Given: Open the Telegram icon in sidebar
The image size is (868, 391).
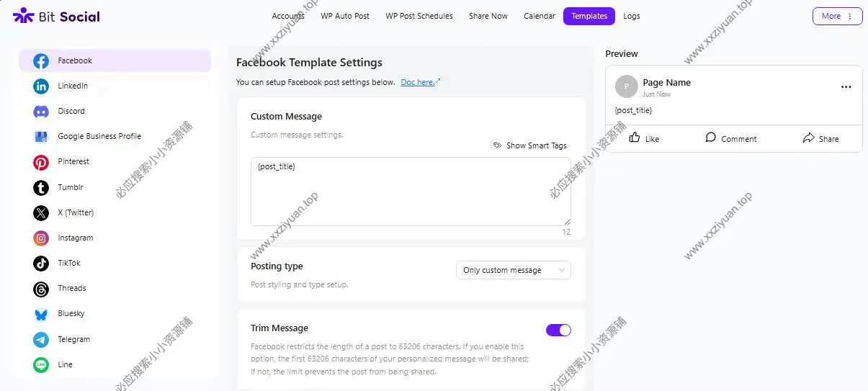Looking at the screenshot, I should pyautogui.click(x=41, y=339).
